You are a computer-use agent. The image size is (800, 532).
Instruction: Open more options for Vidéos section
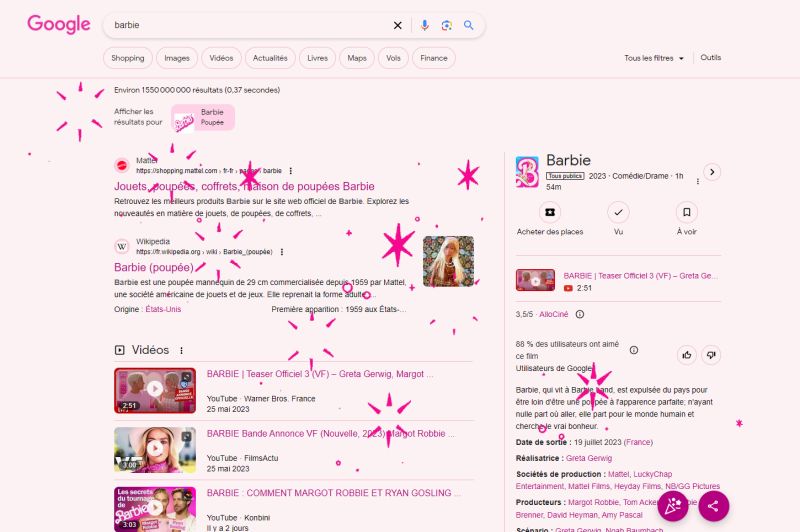(x=181, y=351)
